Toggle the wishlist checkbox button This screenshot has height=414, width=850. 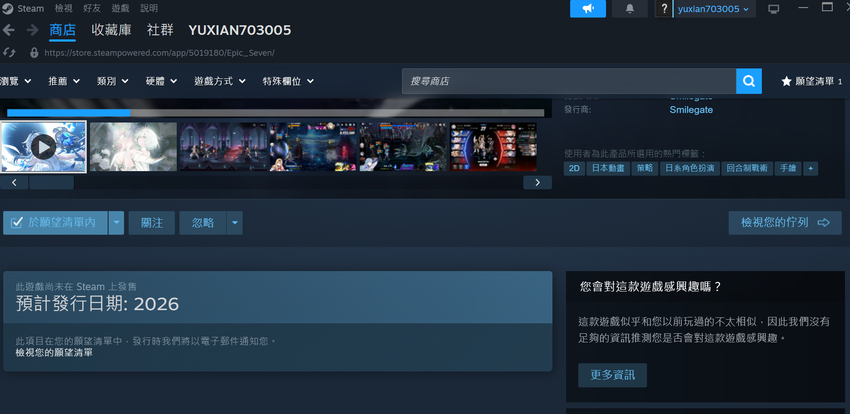click(x=55, y=223)
